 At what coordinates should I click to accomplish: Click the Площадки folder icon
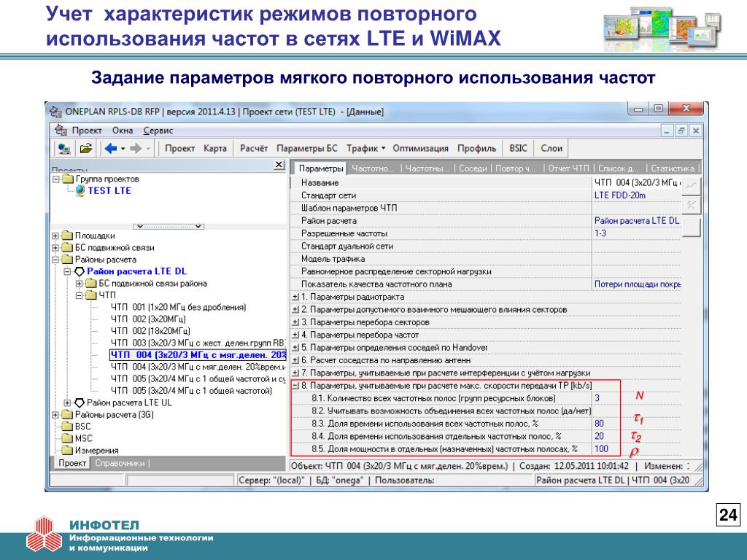(x=67, y=236)
